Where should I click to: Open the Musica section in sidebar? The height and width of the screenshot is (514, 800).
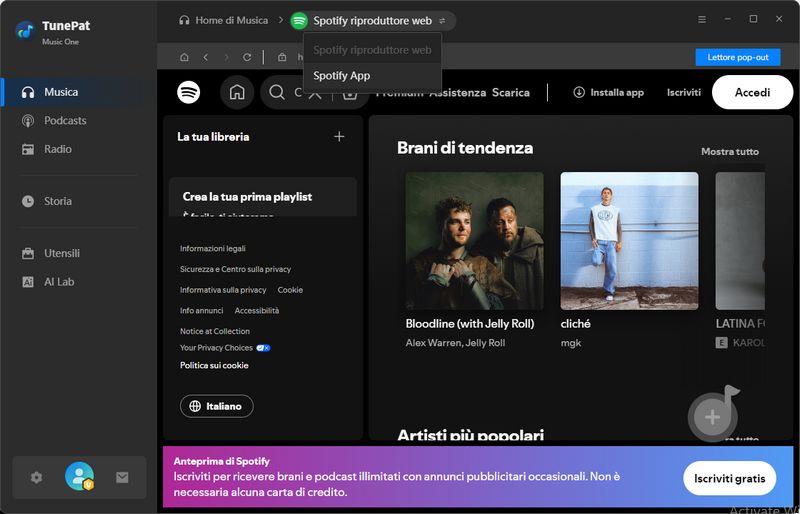pyautogui.click(x=79, y=92)
